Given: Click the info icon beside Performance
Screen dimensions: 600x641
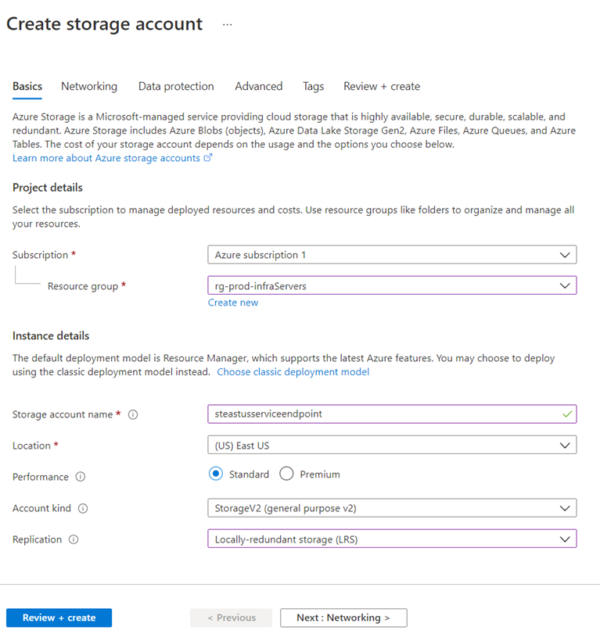Looking at the screenshot, I should [80, 475].
